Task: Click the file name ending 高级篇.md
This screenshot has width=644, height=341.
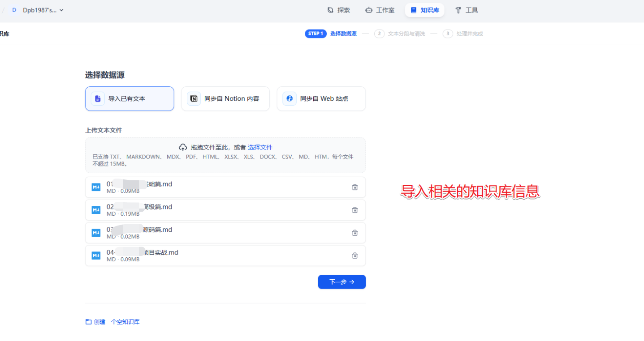Action: click(x=139, y=207)
